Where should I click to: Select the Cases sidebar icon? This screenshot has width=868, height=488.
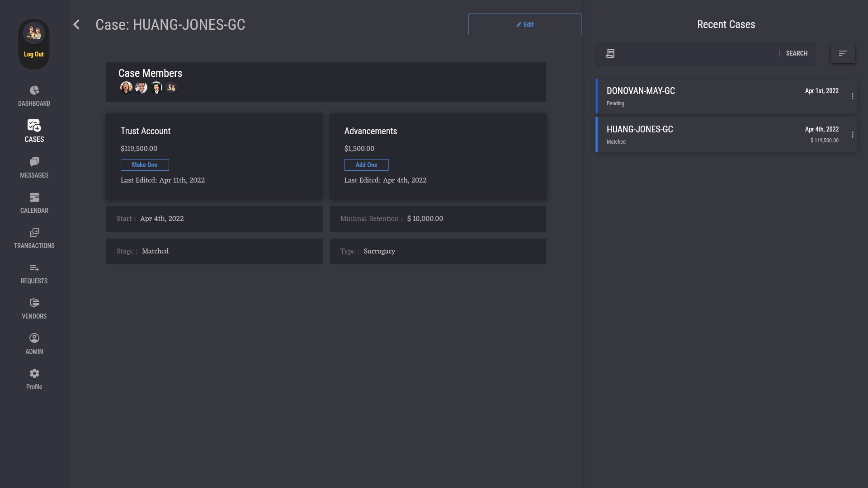34,125
